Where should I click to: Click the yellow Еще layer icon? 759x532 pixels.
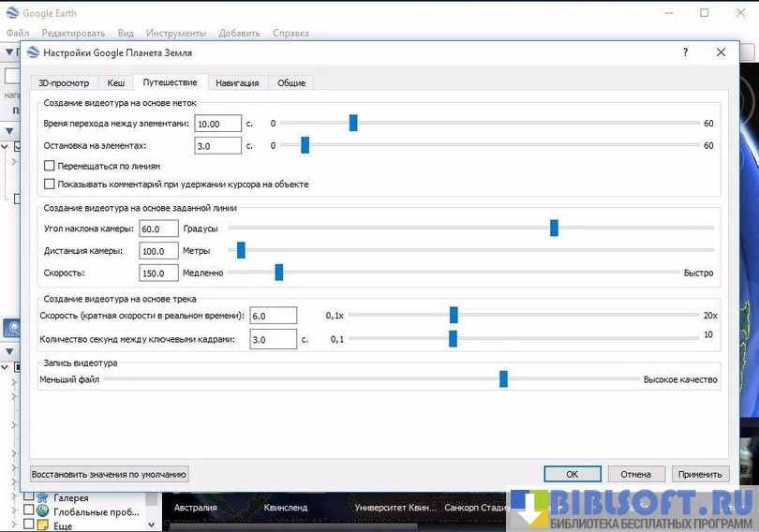point(42,525)
